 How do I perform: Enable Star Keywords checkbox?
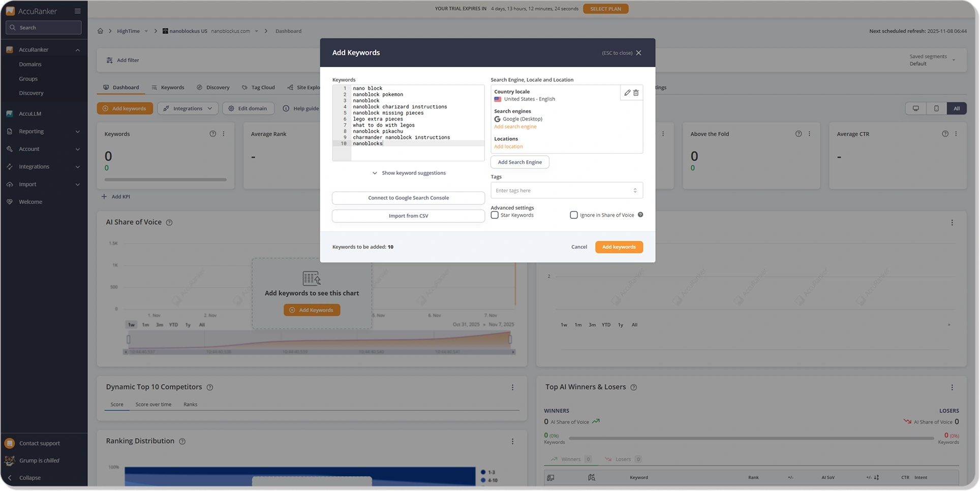[495, 215]
